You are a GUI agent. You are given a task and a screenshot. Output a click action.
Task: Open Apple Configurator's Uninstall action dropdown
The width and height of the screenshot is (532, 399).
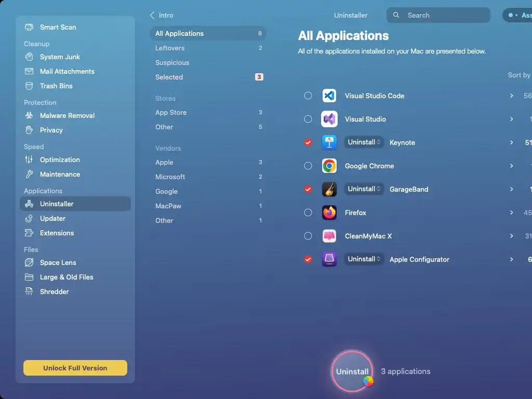pyautogui.click(x=364, y=259)
